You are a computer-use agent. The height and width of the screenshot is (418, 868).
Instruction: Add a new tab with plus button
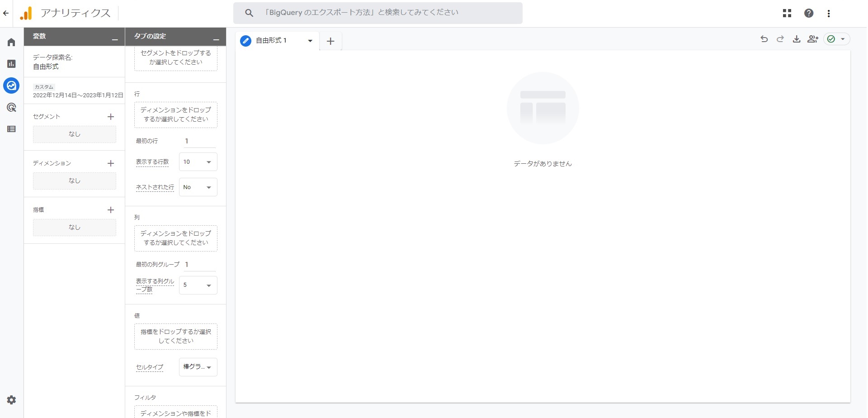330,41
